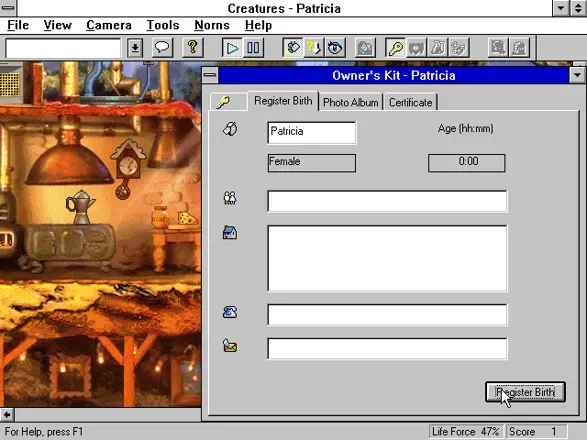Switch to the Register Birth tab
The image size is (587, 440).
283,101
